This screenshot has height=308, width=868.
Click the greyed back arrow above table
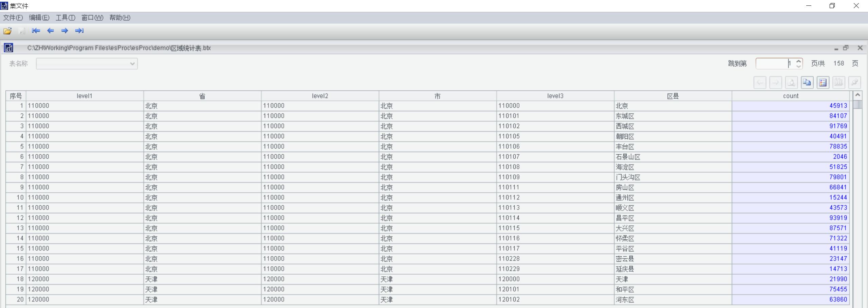[x=760, y=83]
